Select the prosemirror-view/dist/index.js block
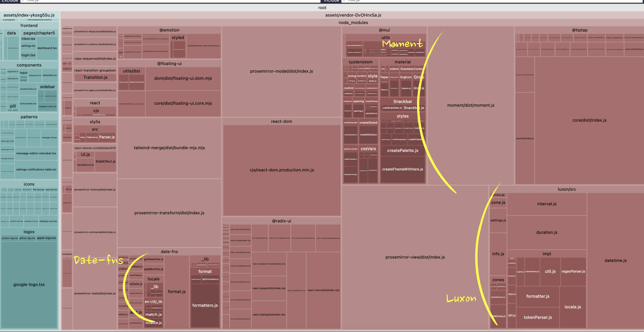This screenshot has width=644, height=332. pyautogui.click(x=415, y=257)
